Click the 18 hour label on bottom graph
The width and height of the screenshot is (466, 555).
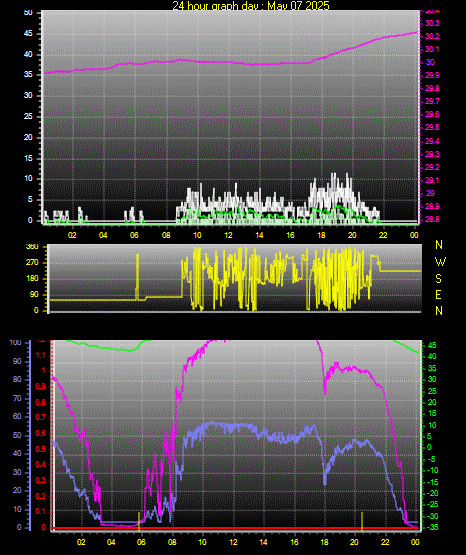coord(324,542)
